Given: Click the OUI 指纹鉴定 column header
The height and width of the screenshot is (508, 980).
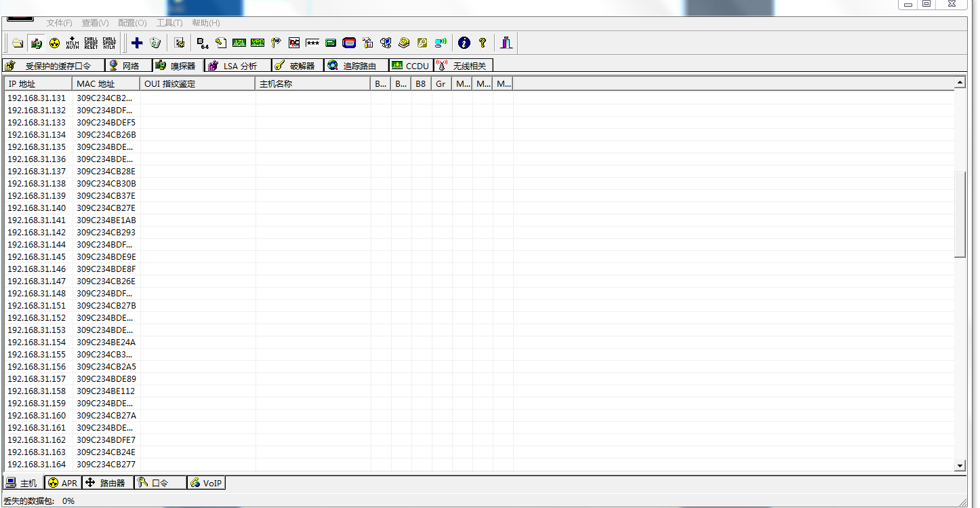Looking at the screenshot, I should 197,84.
